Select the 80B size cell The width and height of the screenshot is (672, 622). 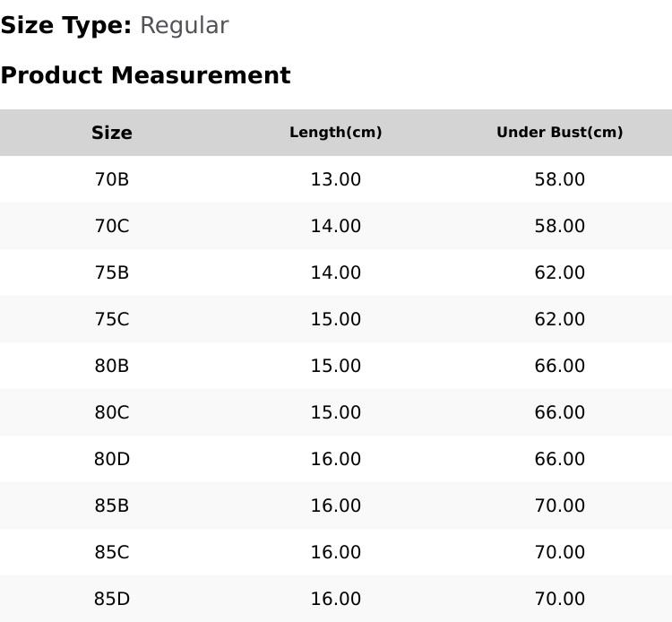112,366
